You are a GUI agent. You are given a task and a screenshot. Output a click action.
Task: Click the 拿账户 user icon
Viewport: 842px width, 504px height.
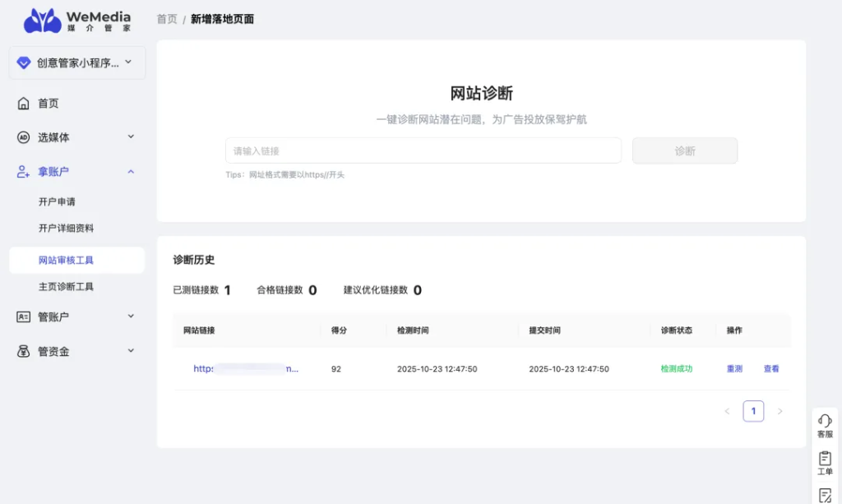23,172
